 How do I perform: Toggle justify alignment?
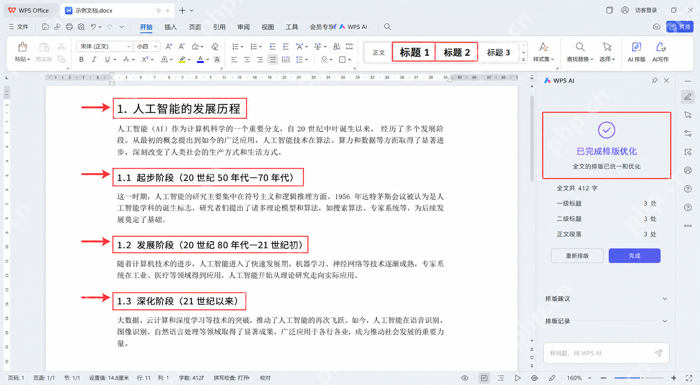273,59
